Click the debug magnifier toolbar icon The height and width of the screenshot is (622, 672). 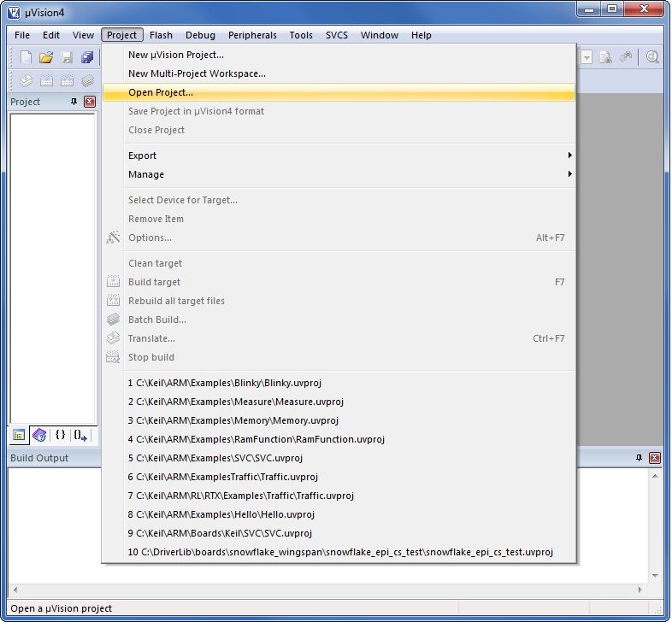pyautogui.click(x=652, y=57)
